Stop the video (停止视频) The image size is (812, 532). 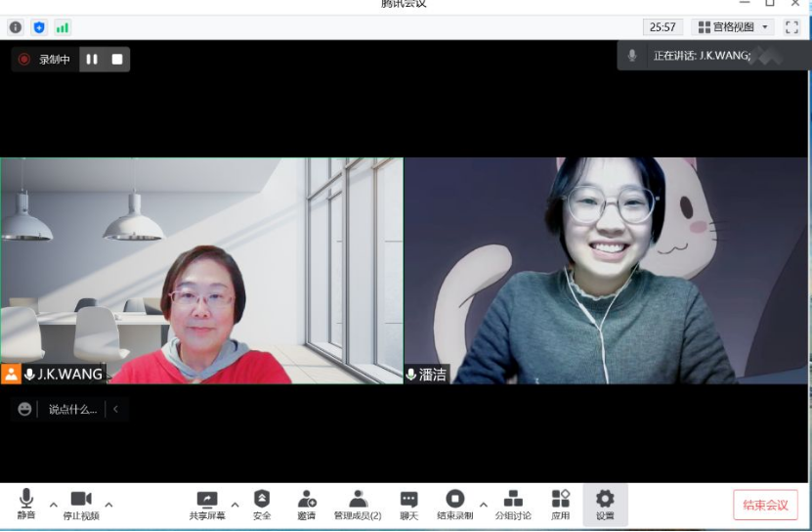tap(81, 505)
